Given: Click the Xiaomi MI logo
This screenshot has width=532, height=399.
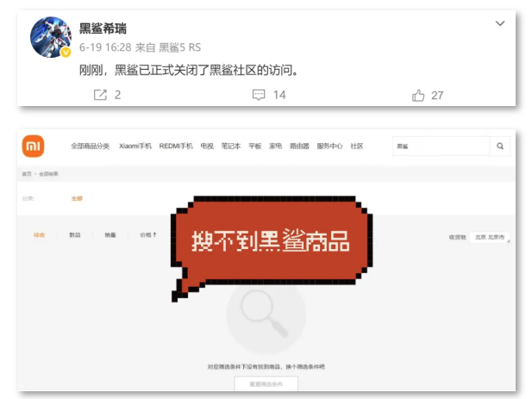Looking at the screenshot, I should point(34,147).
